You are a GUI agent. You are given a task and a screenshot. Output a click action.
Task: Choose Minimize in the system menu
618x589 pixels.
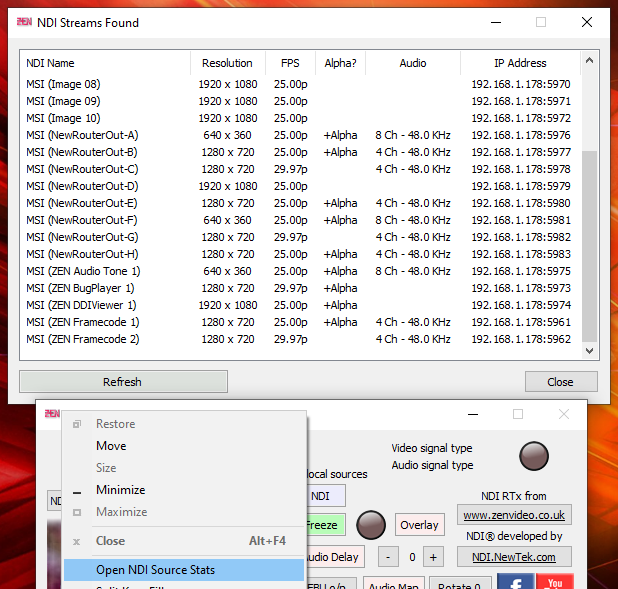point(184,490)
